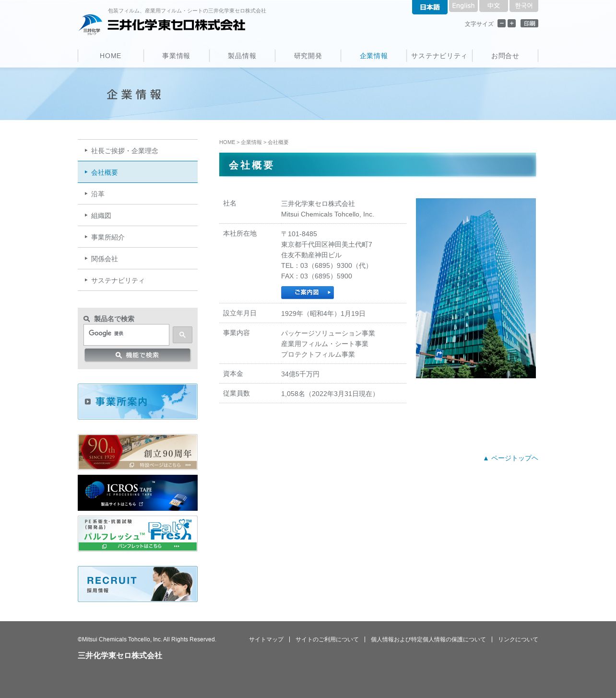
Task: Open サイトのご利用について footer link
Action: [x=327, y=639]
